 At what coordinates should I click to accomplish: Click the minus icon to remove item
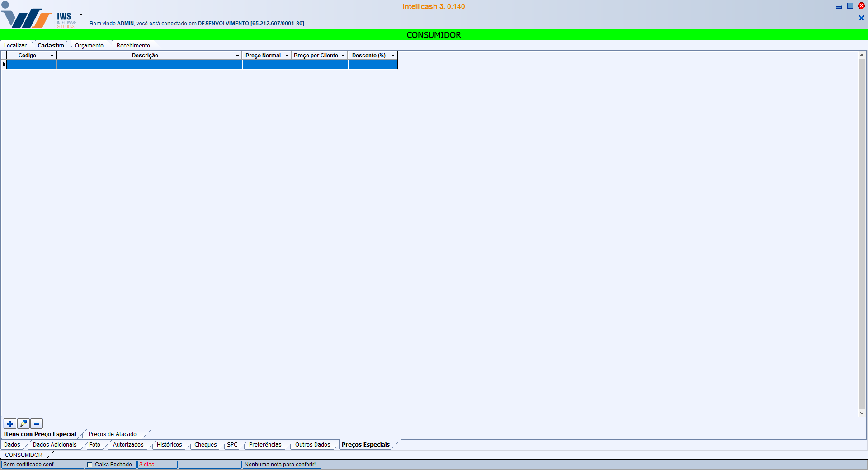[x=37, y=424]
